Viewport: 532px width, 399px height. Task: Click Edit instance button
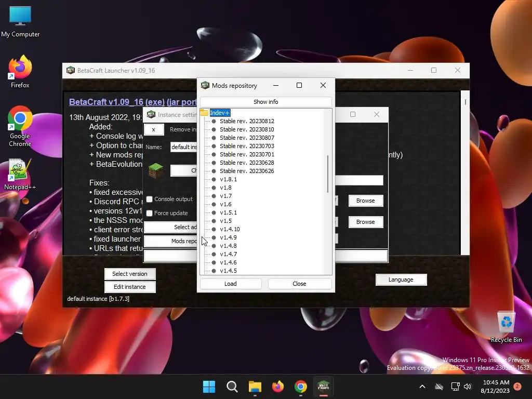coord(130,287)
